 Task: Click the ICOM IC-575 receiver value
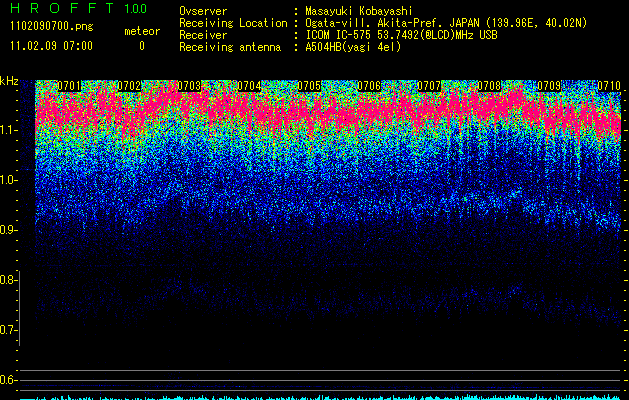point(401,35)
